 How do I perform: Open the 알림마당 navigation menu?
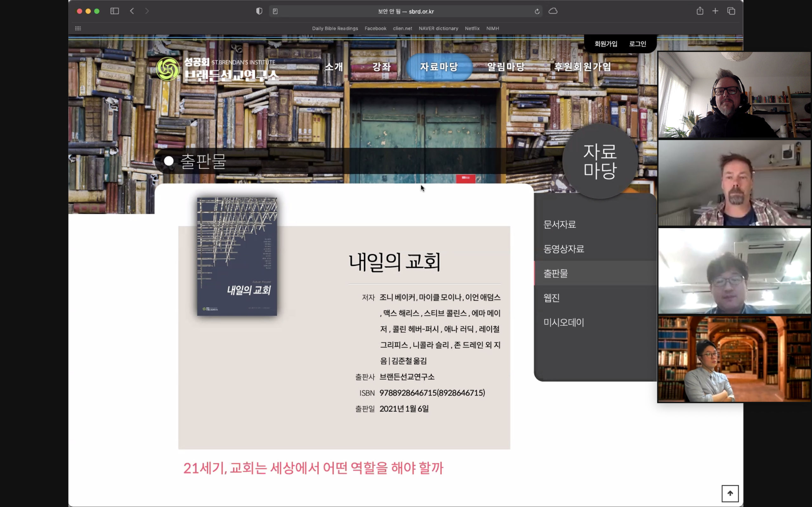click(506, 67)
